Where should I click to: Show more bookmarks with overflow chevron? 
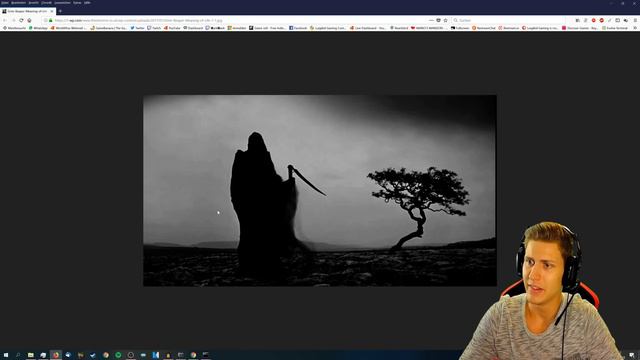[635, 28]
